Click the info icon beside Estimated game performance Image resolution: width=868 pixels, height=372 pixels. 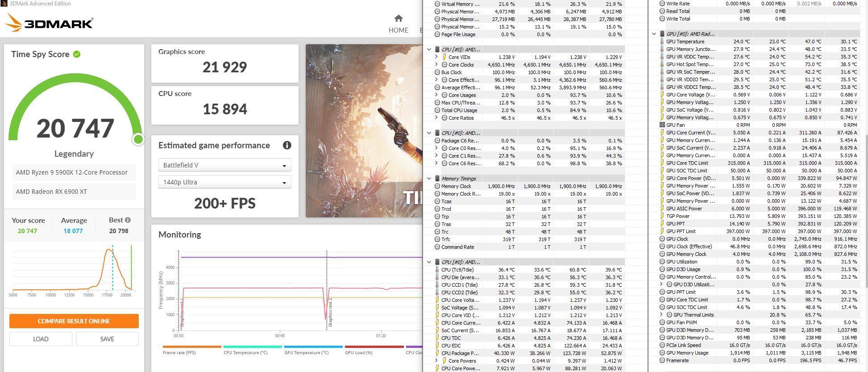(287, 145)
